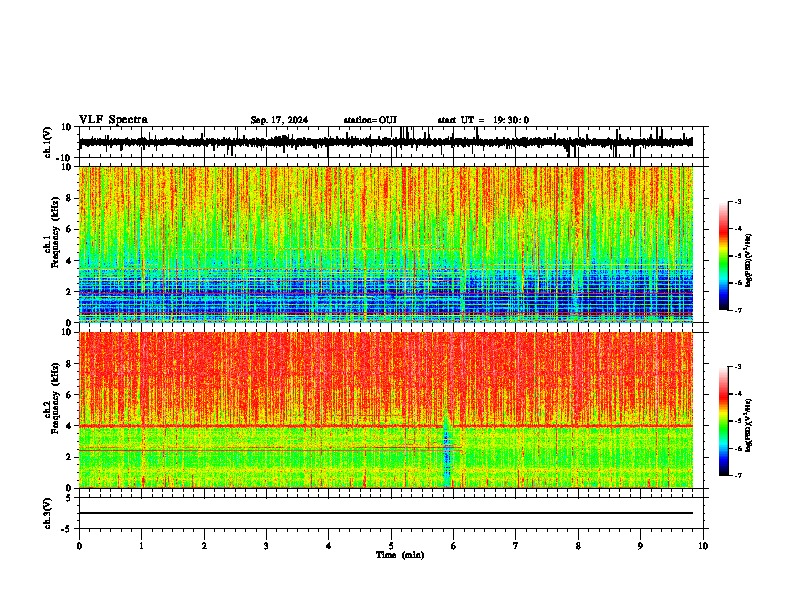Image resolution: width=792 pixels, height=612 pixels.
Task: Click the ch.2 spectrogram color scale bar
Action: [x=723, y=421]
